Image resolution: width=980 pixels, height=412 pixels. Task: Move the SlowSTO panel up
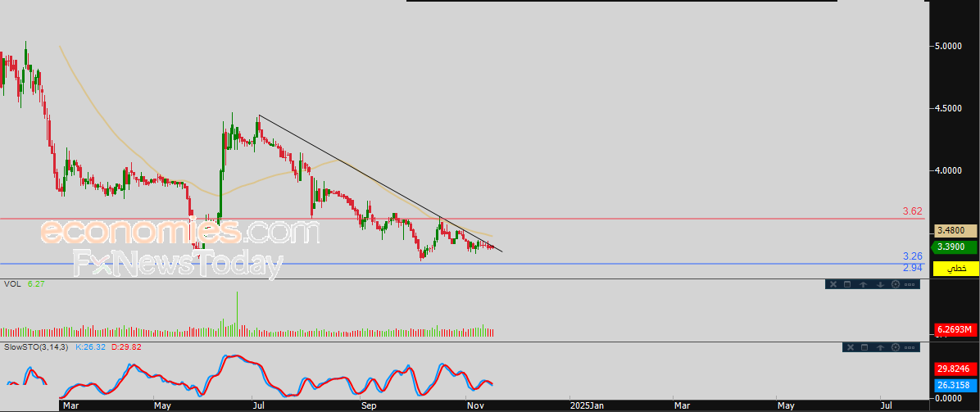coord(880,347)
